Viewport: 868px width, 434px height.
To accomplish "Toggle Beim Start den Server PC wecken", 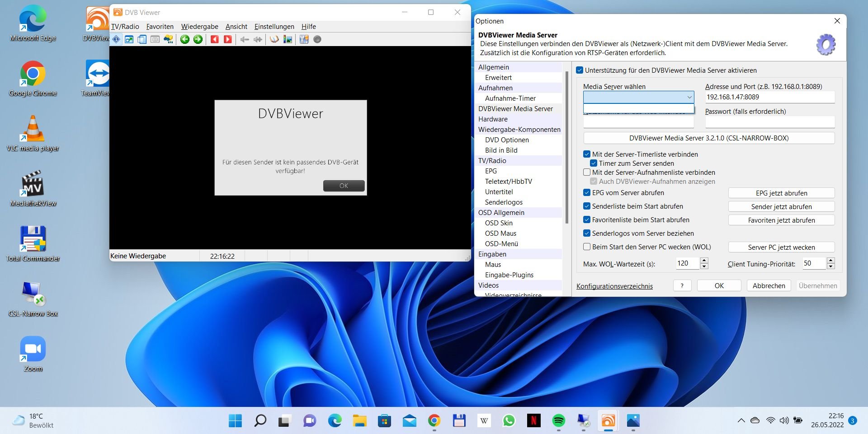I will pyautogui.click(x=587, y=247).
